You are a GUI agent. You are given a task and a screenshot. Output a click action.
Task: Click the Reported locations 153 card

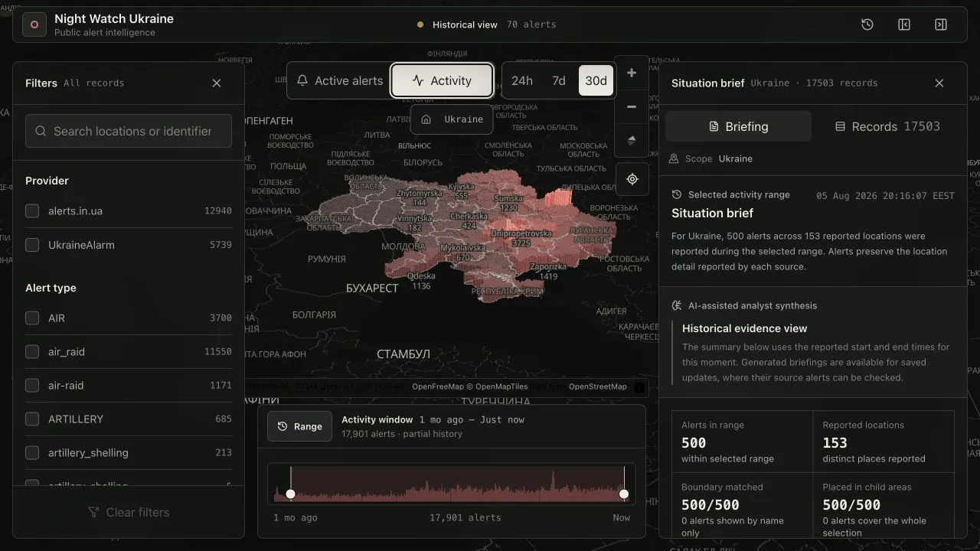point(884,442)
